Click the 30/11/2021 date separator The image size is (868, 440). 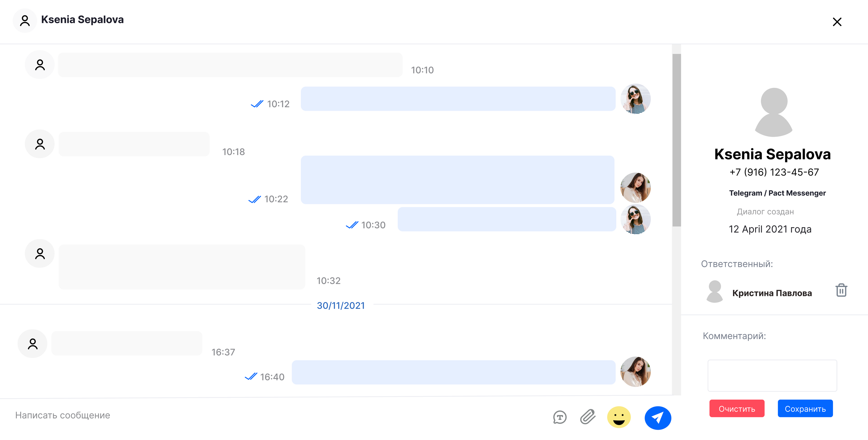tap(341, 305)
